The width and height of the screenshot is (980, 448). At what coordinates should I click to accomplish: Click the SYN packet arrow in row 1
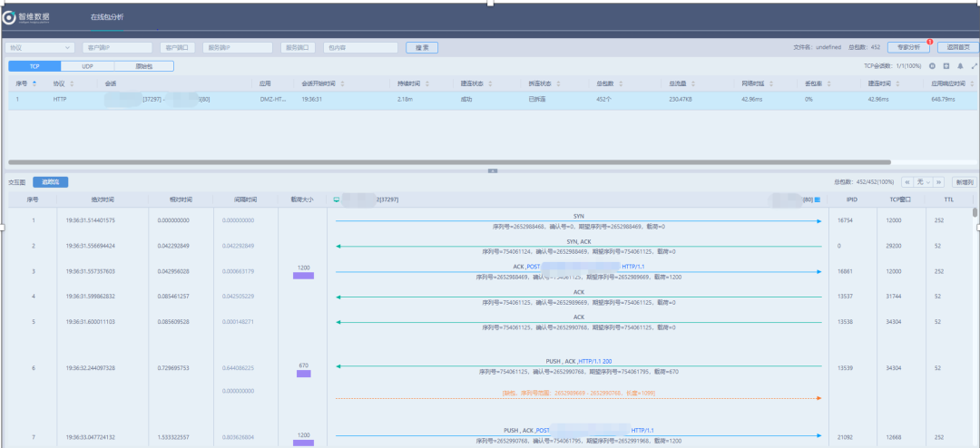579,220
